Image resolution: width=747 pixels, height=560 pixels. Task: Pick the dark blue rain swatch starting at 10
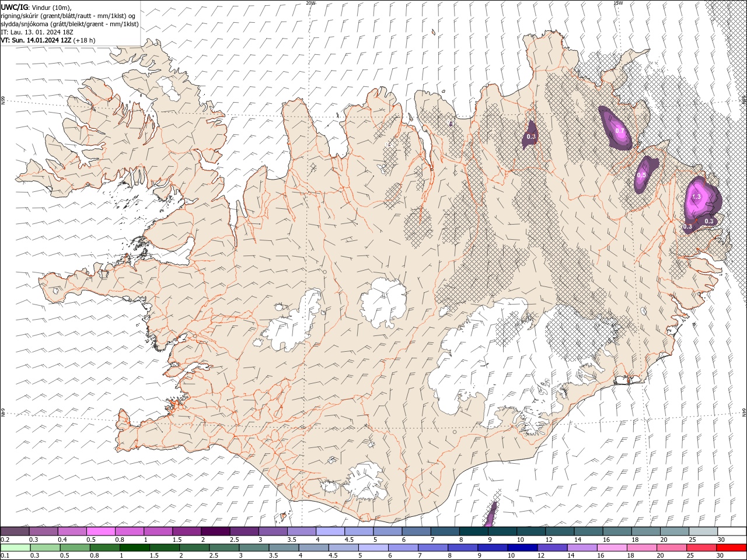click(521, 547)
